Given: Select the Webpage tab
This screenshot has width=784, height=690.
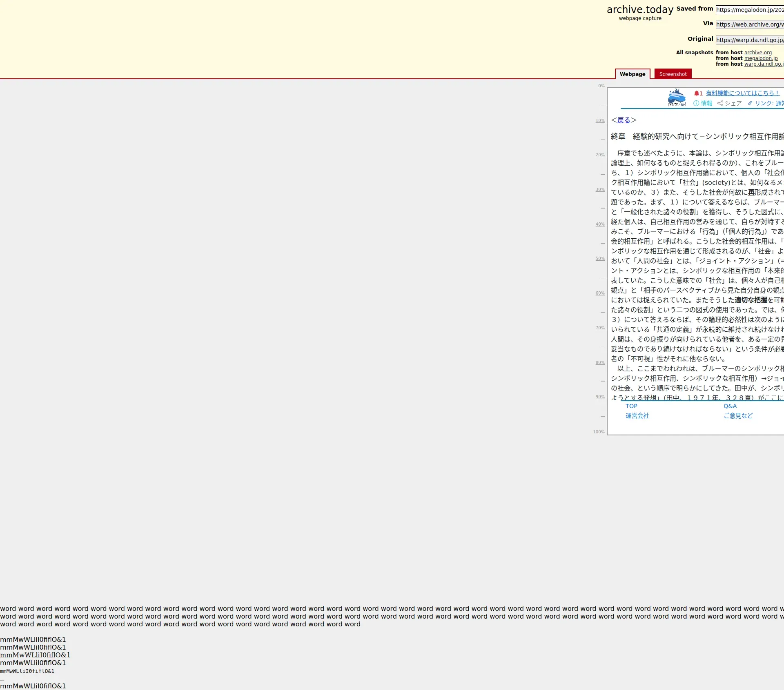Looking at the screenshot, I should click(x=632, y=74).
